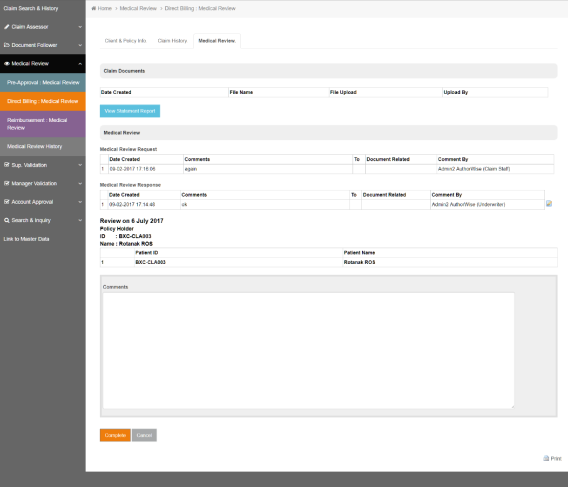Click the Print link

click(x=556, y=458)
